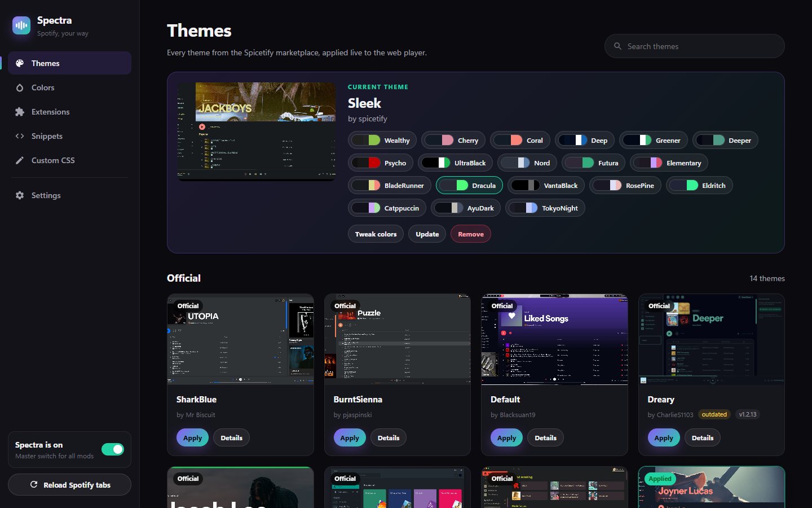Image resolution: width=812 pixels, height=508 pixels.
Task: Open the Colors section
Action: [x=70, y=87]
